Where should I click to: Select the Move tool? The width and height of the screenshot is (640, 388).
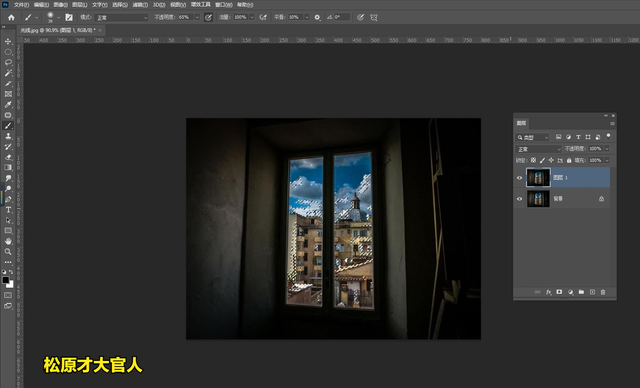[x=8, y=42]
